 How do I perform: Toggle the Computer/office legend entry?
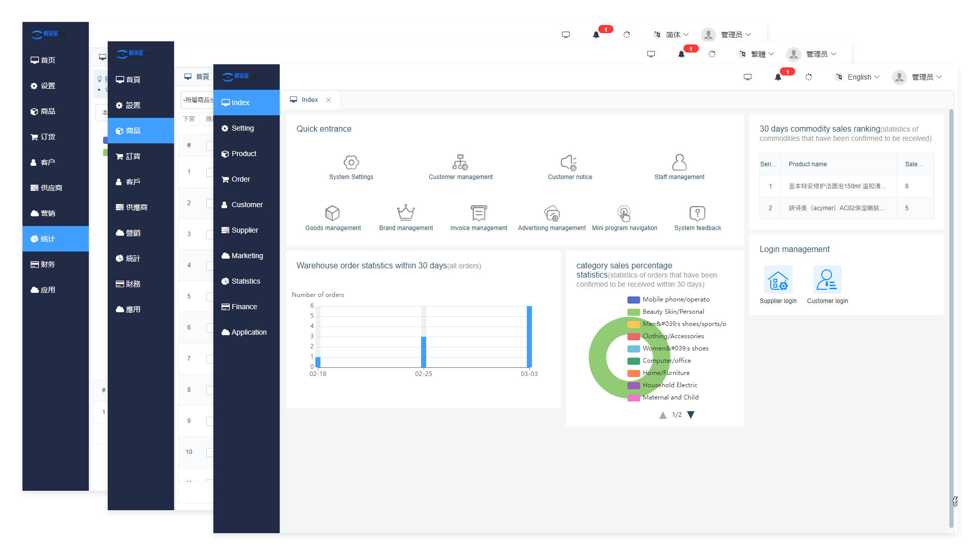click(x=666, y=361)
